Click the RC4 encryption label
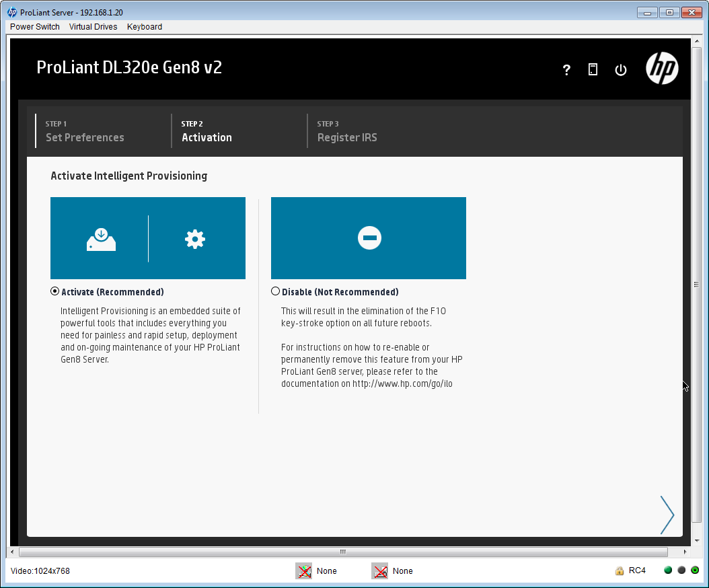 pyautogui.click(x=637, y=571)
